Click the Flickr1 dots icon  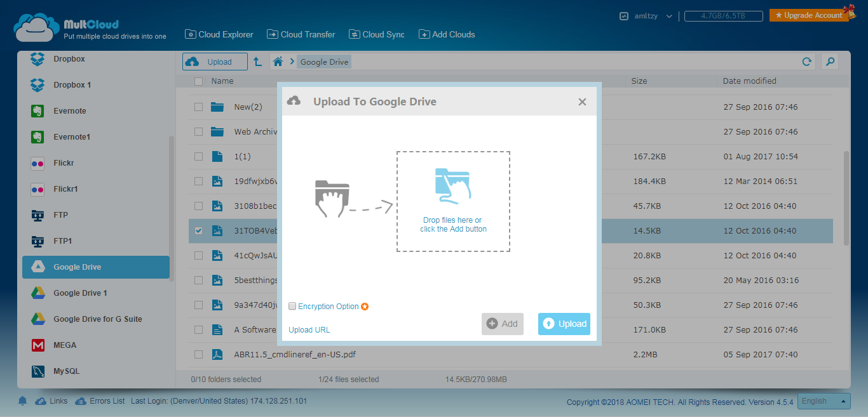click(x=37, y=189)
